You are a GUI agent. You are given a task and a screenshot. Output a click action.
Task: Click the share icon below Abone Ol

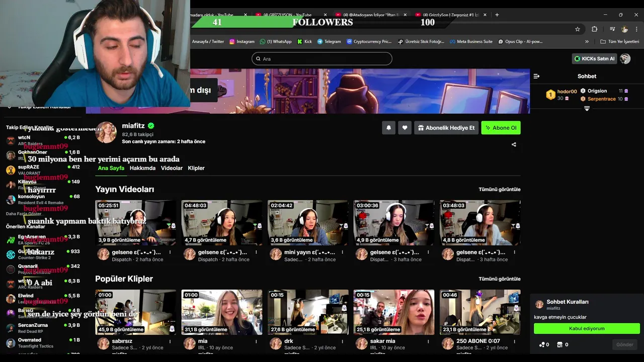tap(514, 144)
